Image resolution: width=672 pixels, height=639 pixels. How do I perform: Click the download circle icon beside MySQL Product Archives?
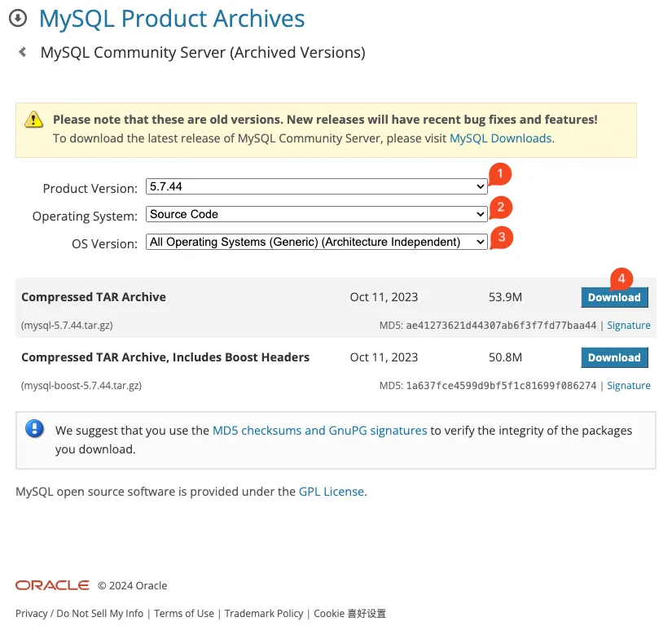(18, 19)
